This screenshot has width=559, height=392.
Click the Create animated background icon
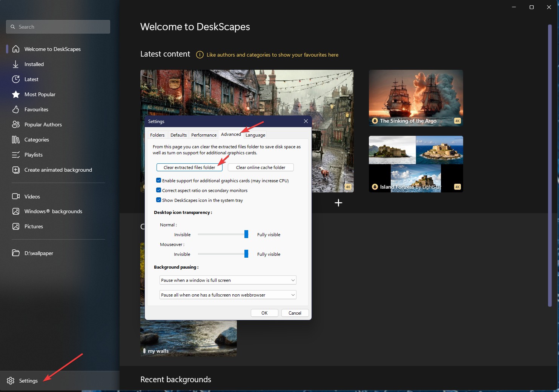click(x=16, y=170)
